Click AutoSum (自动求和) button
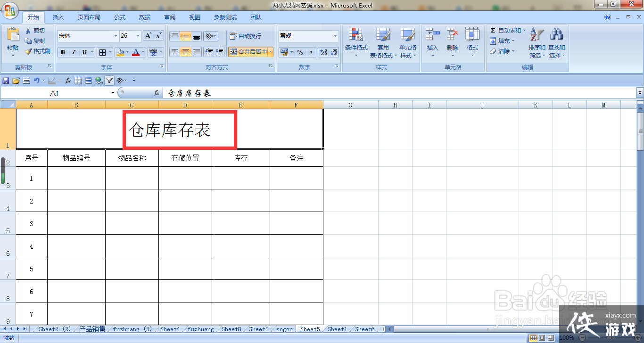The width and height of the screenshot is (644, 343). tap(507, 30)
